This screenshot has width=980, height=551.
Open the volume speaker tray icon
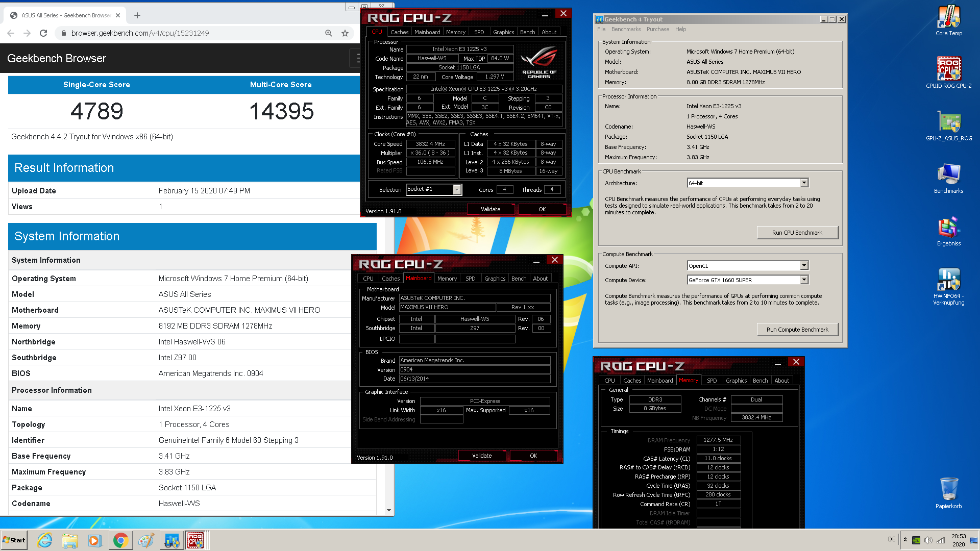(928, 540)
